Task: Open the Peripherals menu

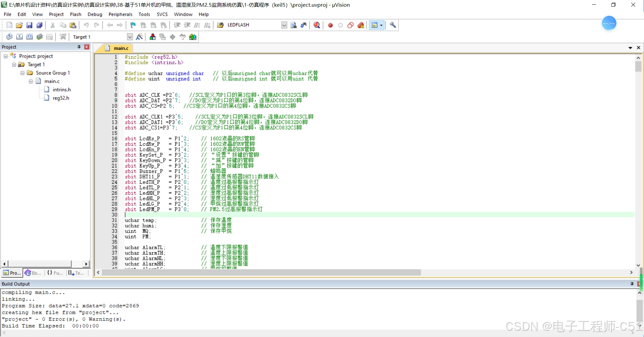Action: [120, 14]
